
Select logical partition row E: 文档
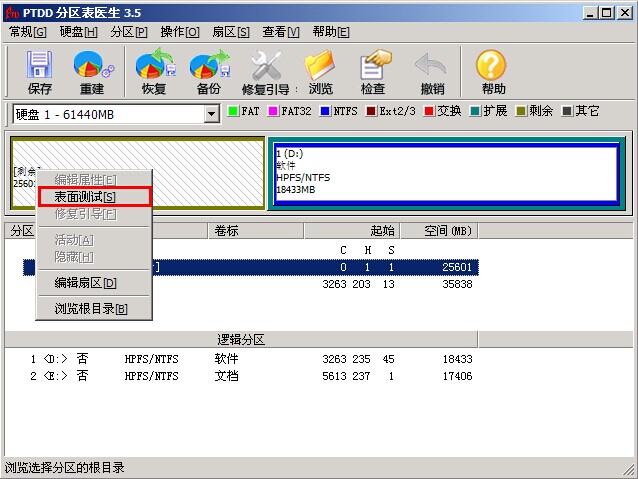tap(251, 376)
